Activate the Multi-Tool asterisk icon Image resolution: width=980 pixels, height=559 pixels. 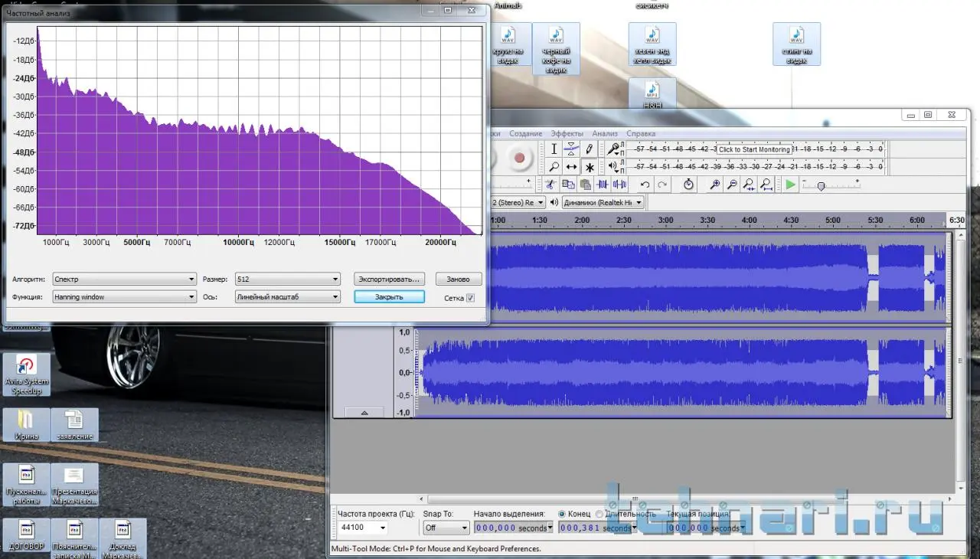point(590,167)
